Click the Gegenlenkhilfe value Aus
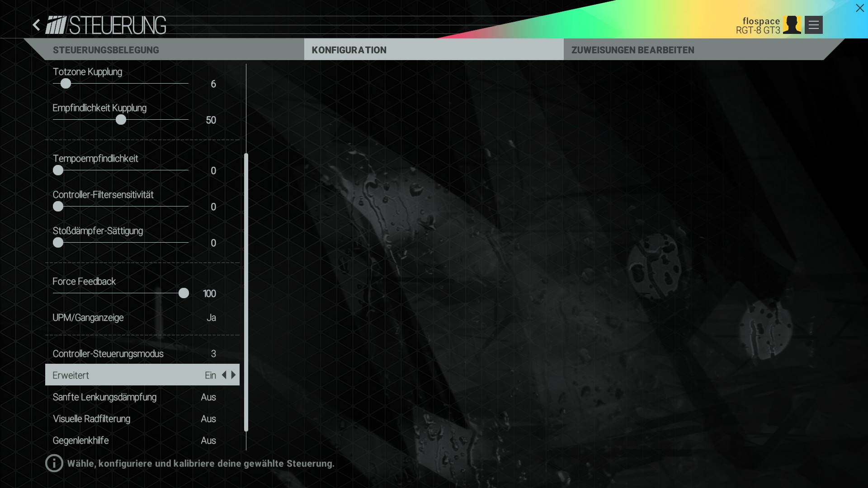Image resolution: width=868 pixels, height=488 pixels. 208,441
